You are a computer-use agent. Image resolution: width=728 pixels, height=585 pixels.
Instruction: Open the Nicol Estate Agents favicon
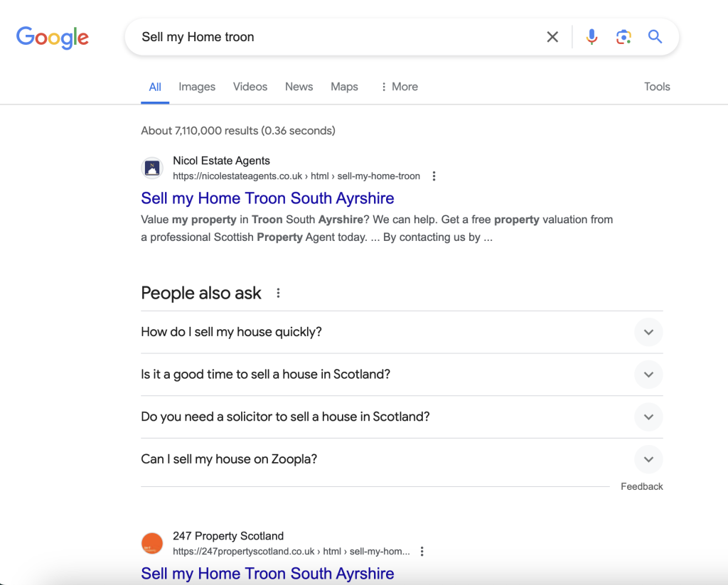(x=151, y=167)
